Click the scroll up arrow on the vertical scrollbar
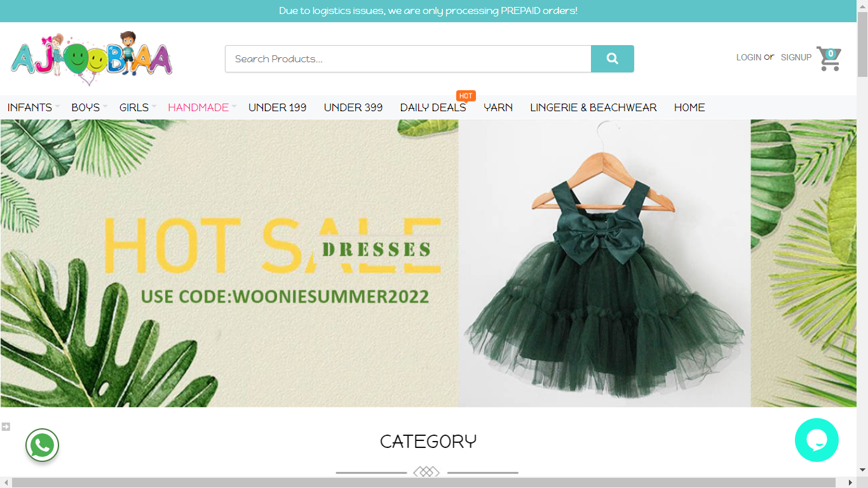868x488 pixels. [x=862, y=6]
